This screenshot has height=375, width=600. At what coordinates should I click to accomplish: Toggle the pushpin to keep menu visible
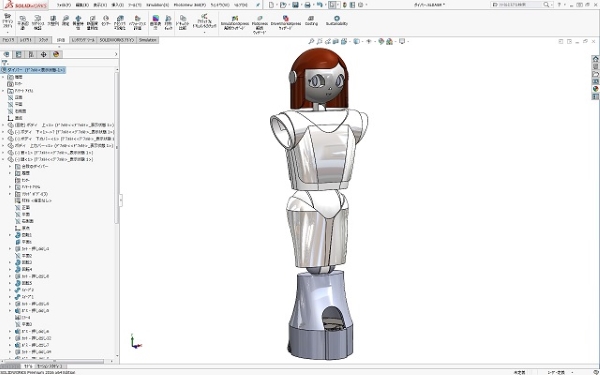(x=258, y=5)
